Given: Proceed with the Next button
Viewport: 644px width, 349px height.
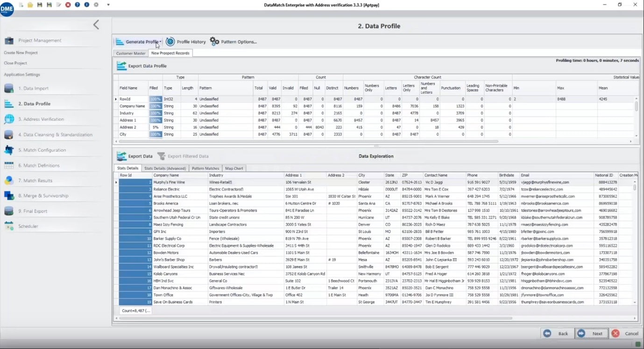Looking at the screenshot, I should click(x=591, y=334).
